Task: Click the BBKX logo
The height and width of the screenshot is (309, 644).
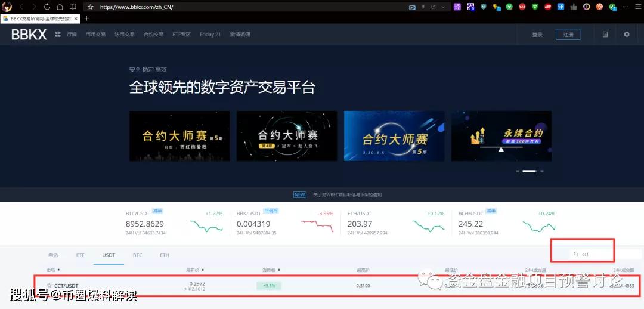Action: [x=29, y=35]
